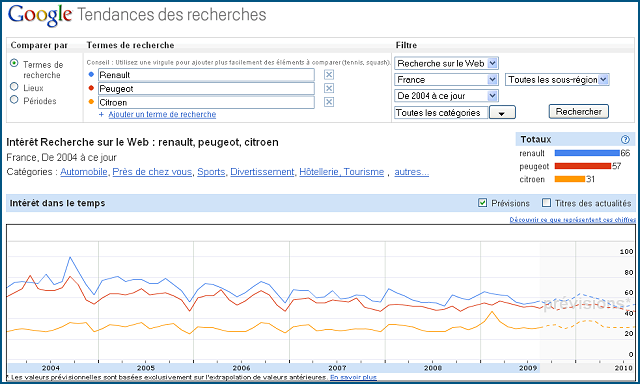The height and width of the screenshot is (384, 640).
Task: Click the autres... categories link
Action: click(x=411, y=172)
